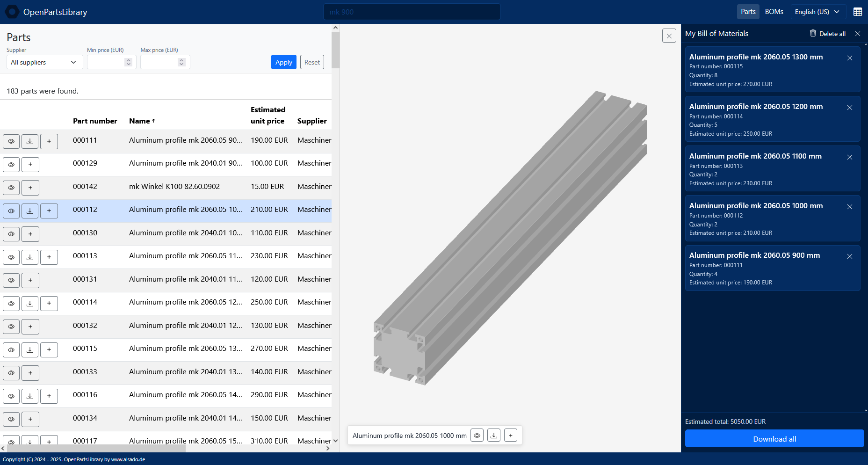Viewport: 868px width, 465px height.
Task: Open the English (US) language dropdown
Action: [818, 12]
